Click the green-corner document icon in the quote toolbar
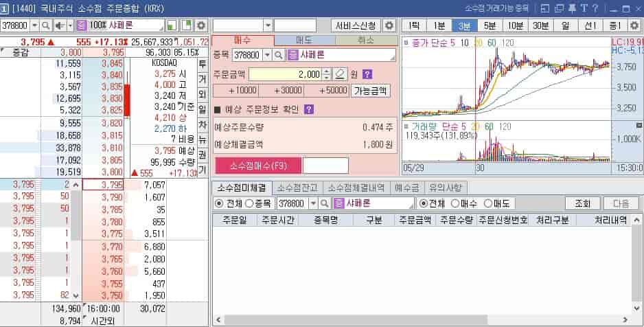Viewport: 644px width, 327px height. click(x=187, y=25)
